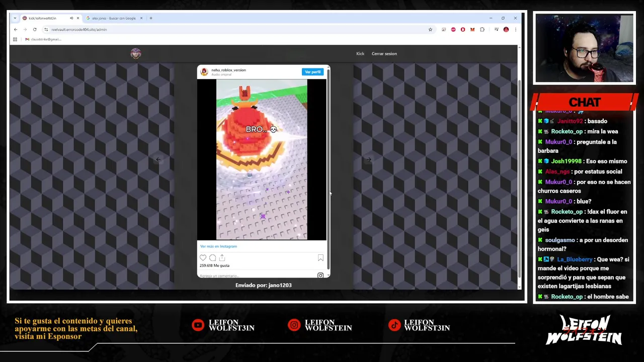Open the Instagram logo beside the comment field
Viewport: 644px width, 362px height.
[x=320, y=275]
